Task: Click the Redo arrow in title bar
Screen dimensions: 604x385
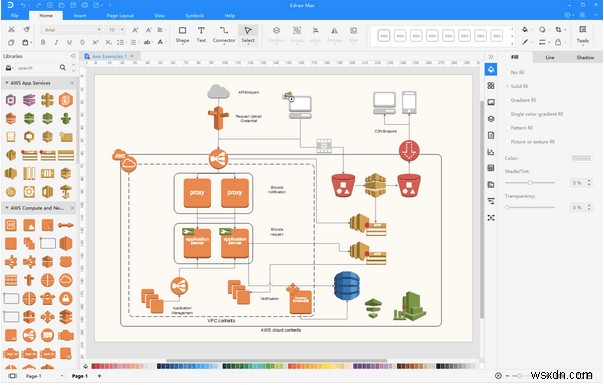Action: point(38,5)
